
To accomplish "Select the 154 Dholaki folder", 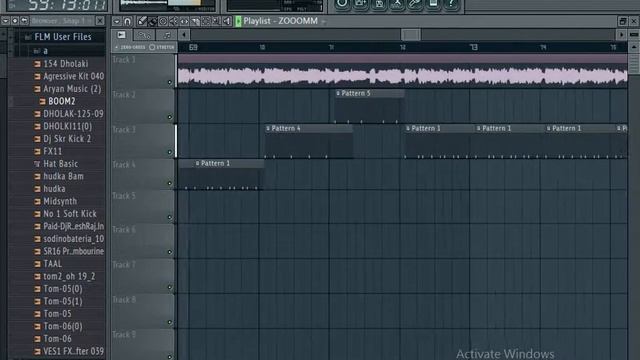I will click(x=65, y=64).
